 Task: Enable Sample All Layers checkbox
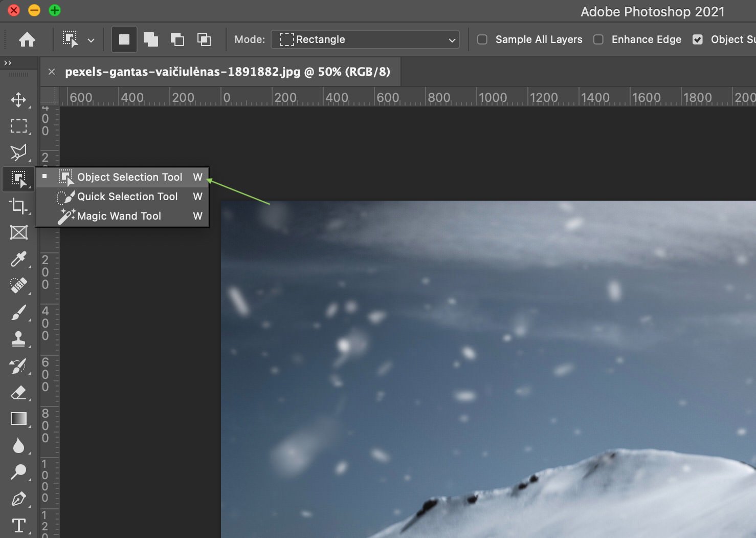(482, 39)
